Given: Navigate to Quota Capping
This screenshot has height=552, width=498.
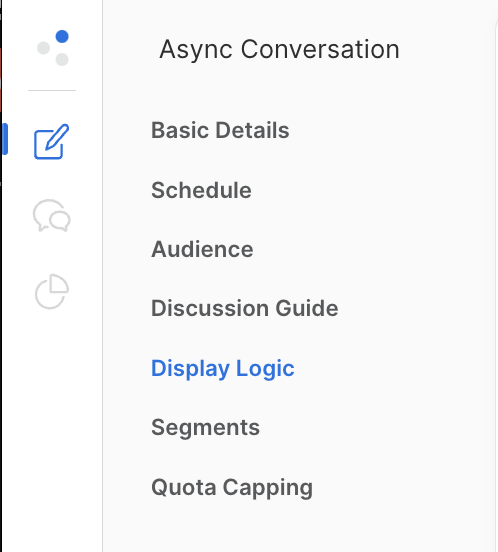Looking at the screenshot, I should pyautogui.click(x=232, y=488).
